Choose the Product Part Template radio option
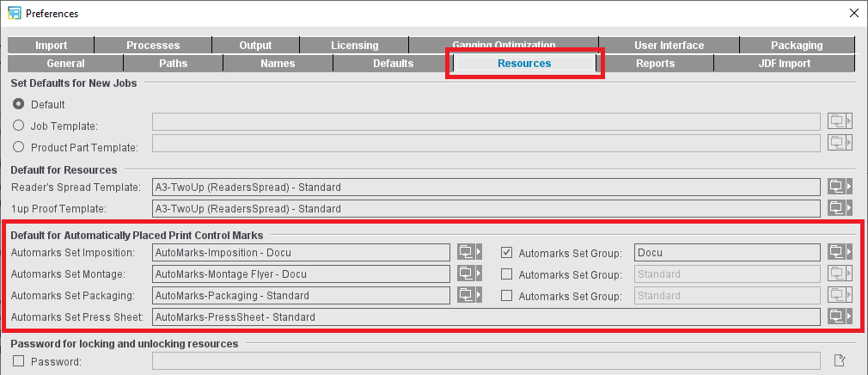 tap(19, 147)
